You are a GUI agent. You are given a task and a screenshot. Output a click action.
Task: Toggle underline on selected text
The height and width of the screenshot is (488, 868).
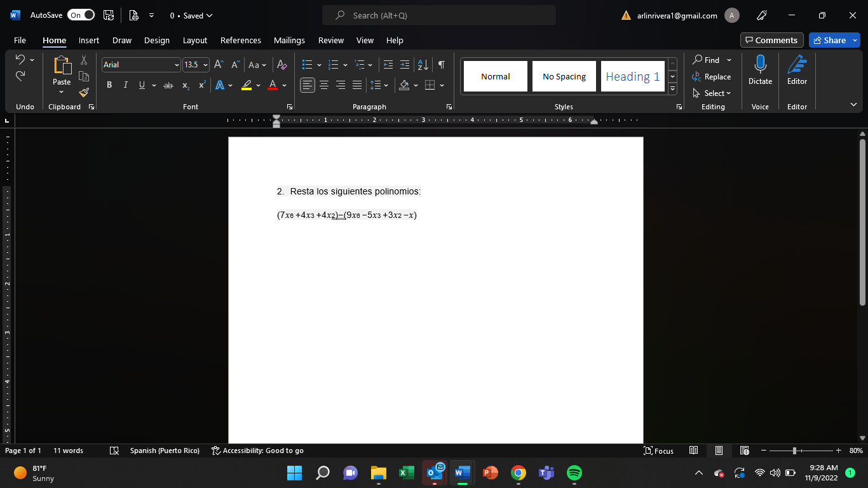point(140,85)
